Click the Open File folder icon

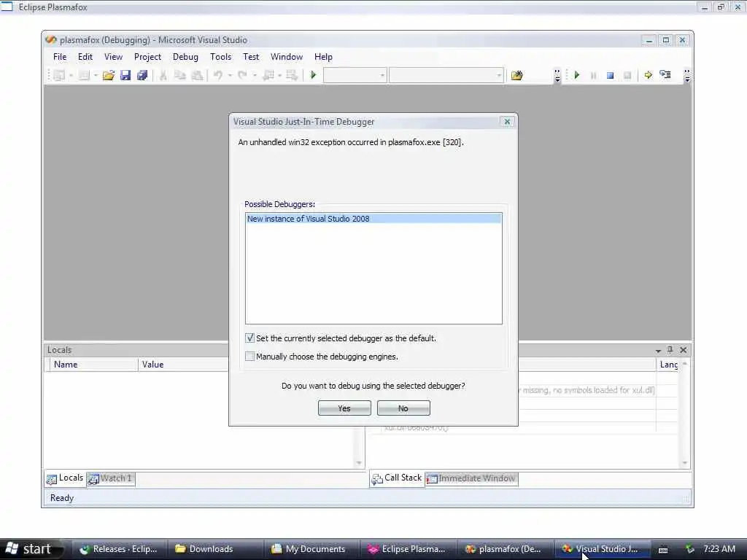[108, 75]
